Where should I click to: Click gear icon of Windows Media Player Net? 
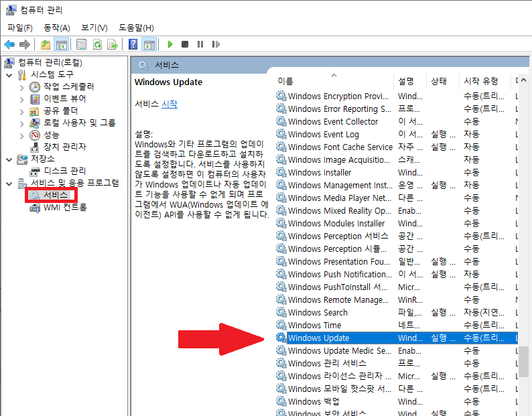281,198
